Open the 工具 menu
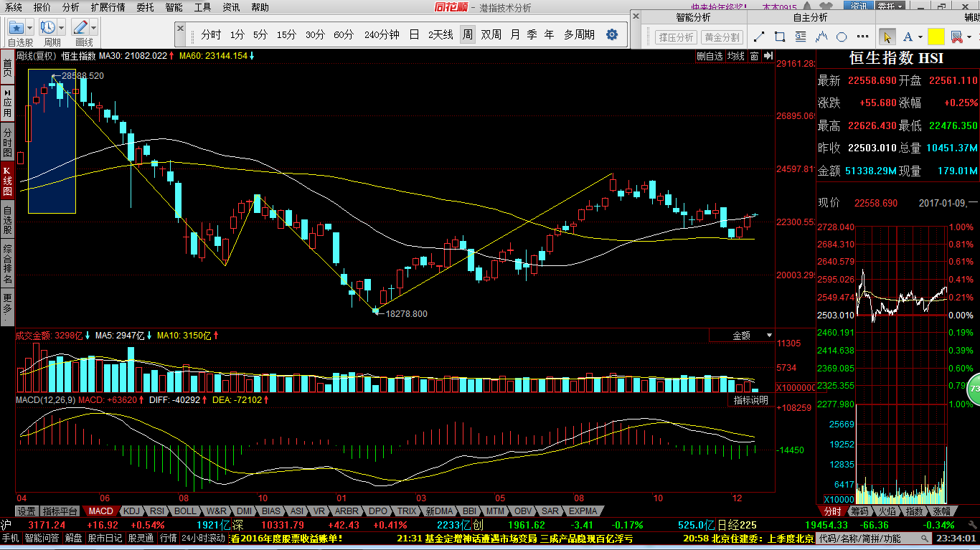The width and height of the screenshot is (980, 550). [203, 7]
